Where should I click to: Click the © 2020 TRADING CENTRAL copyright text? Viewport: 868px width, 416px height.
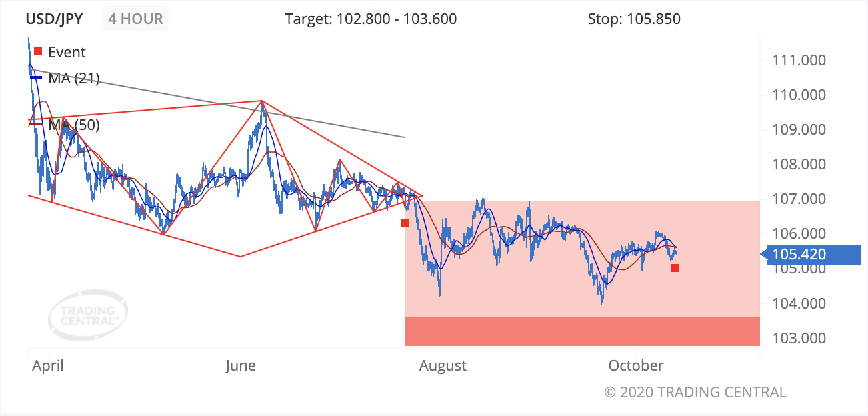[x=695, y=392]
